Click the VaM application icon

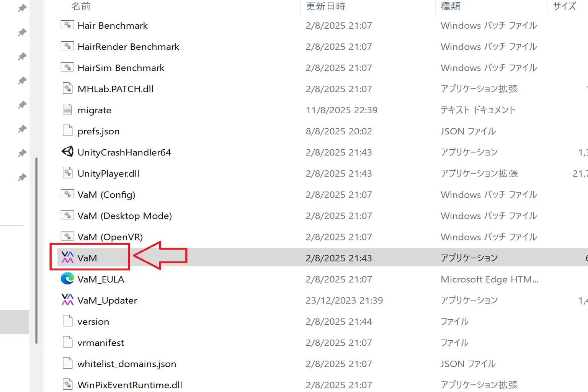pyautogui.click(x=67, y=257)
